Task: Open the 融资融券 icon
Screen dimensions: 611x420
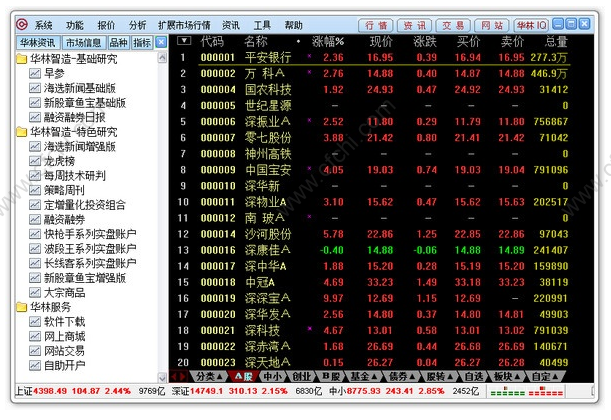Action: click(x=35, y=219)
